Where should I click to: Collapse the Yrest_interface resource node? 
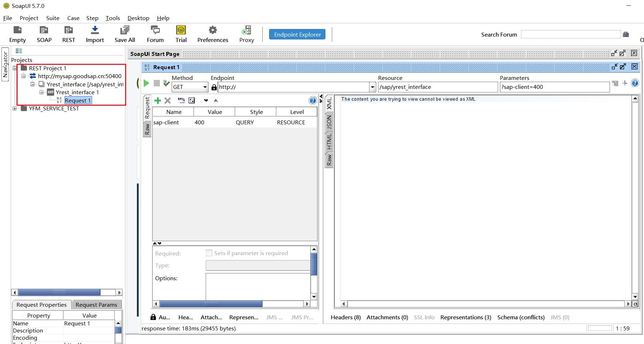pos(32,84)
